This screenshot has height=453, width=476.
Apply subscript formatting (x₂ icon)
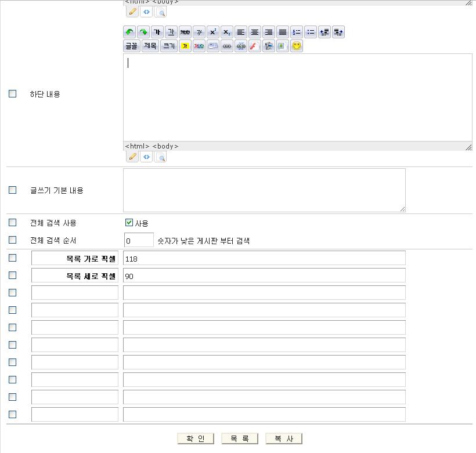[x=227, y=32]
